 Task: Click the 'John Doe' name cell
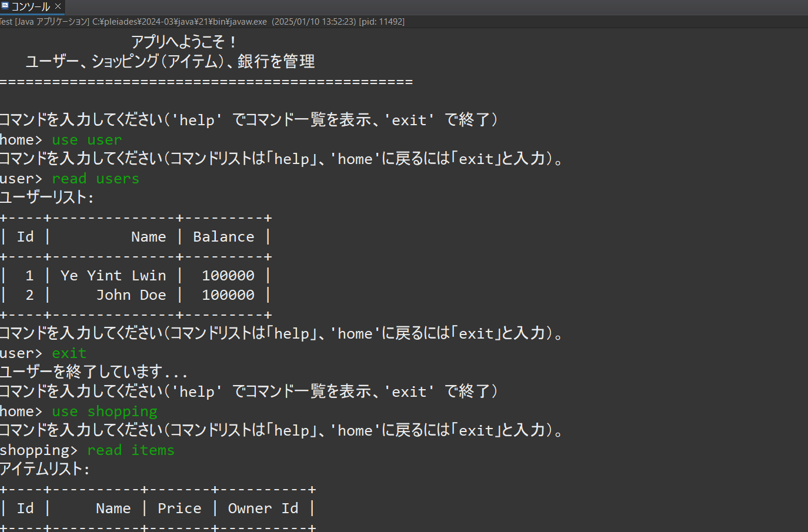click(x=131, y=295)
